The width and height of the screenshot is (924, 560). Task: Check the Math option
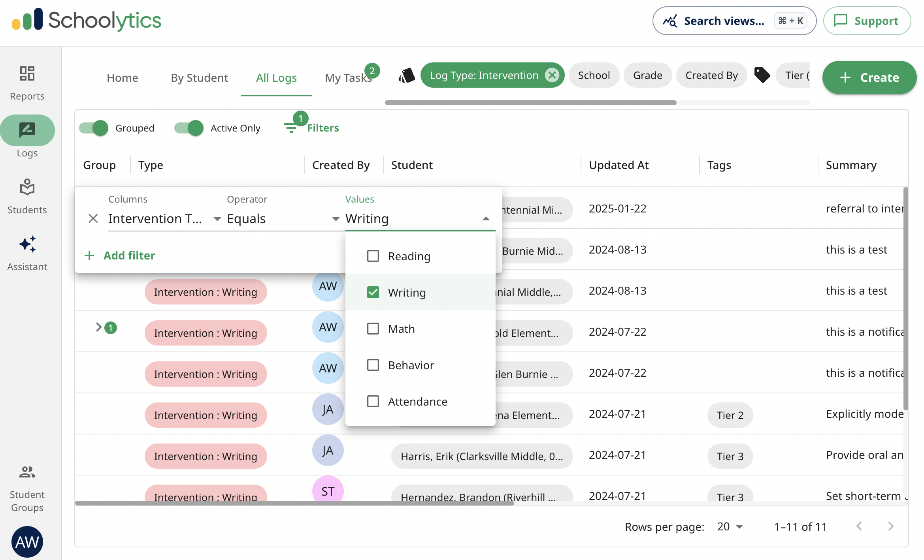373,329
